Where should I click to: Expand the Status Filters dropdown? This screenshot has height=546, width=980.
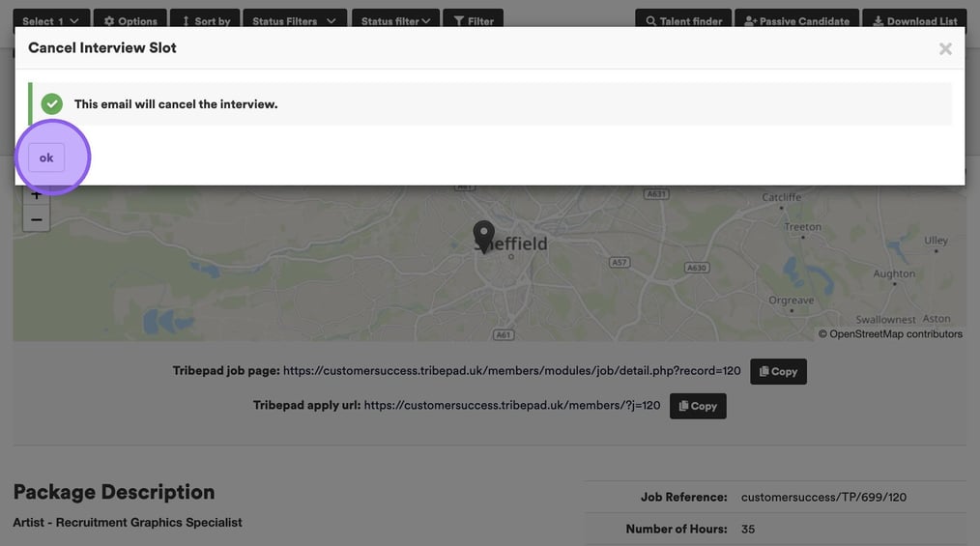click(x=294, y=20)
